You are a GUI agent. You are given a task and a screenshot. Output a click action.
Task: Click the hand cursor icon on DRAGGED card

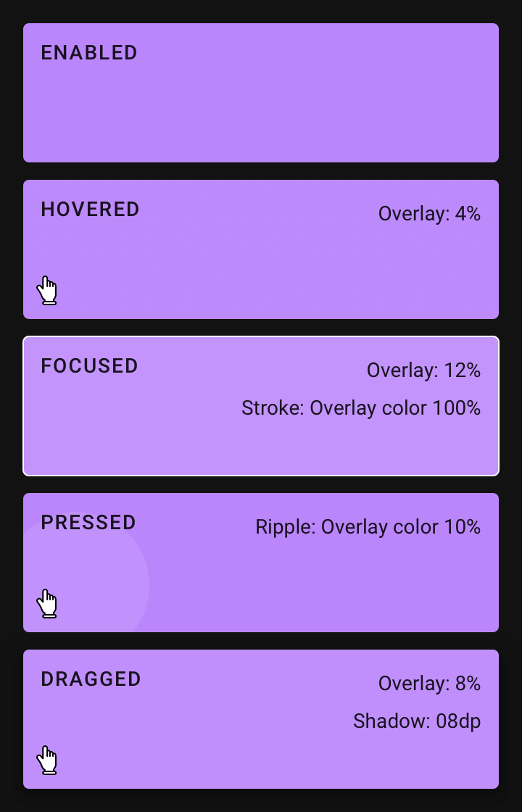click(x=48, y=758)
